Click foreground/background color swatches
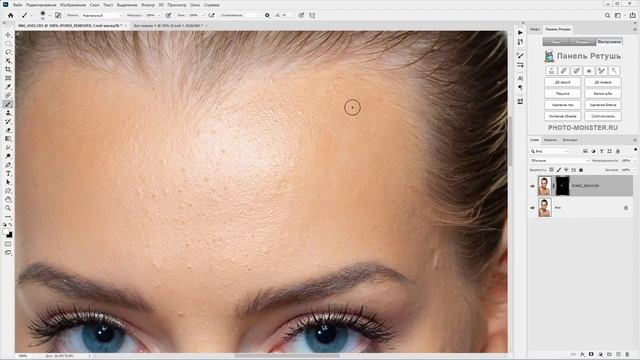This screenshot has width=640, height=360. (x=8, y=233)
